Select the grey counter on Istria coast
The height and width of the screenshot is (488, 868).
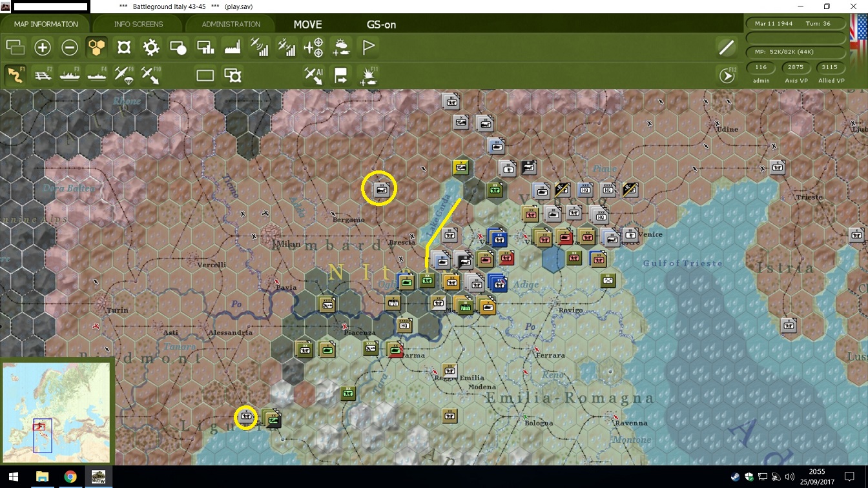pos(789,325)
